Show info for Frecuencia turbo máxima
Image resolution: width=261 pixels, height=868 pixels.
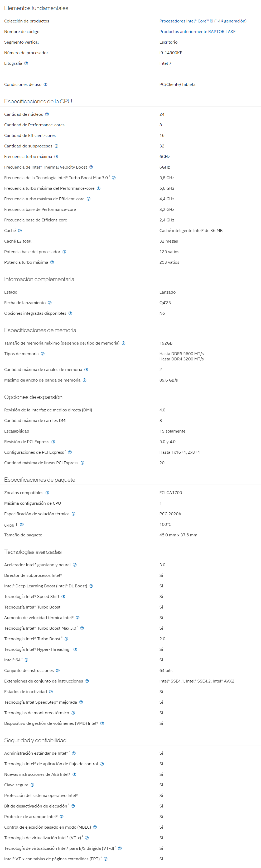(x=56, y=157)
